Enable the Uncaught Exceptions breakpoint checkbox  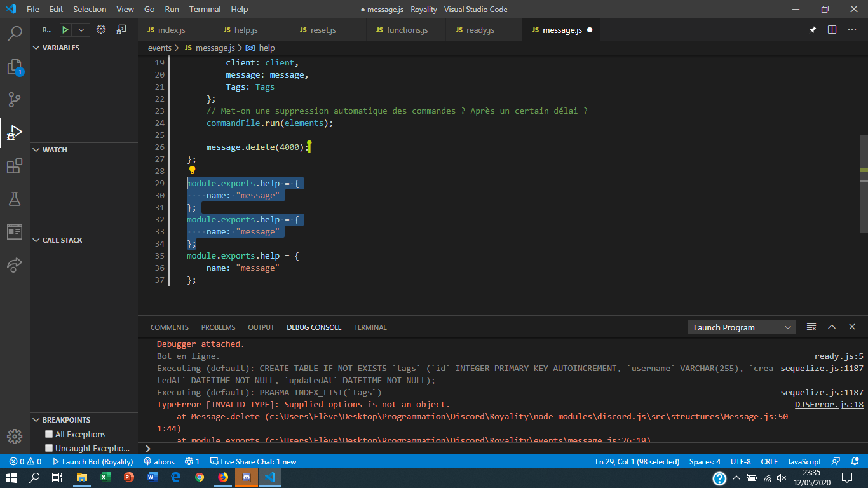(49, 448)
